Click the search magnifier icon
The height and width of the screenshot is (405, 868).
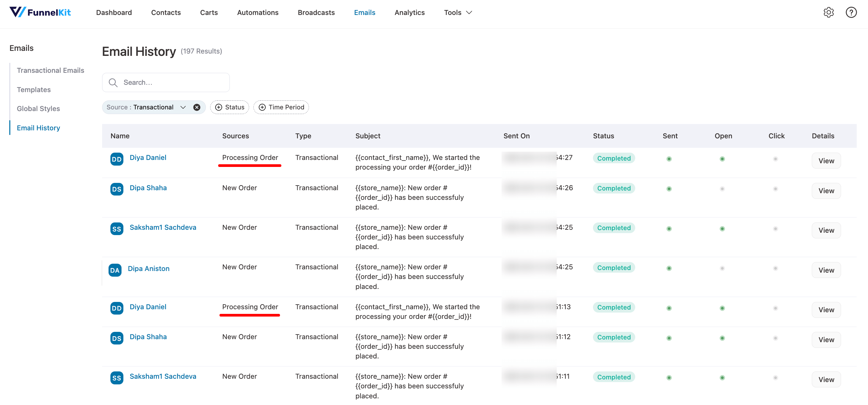coord(113,82)
